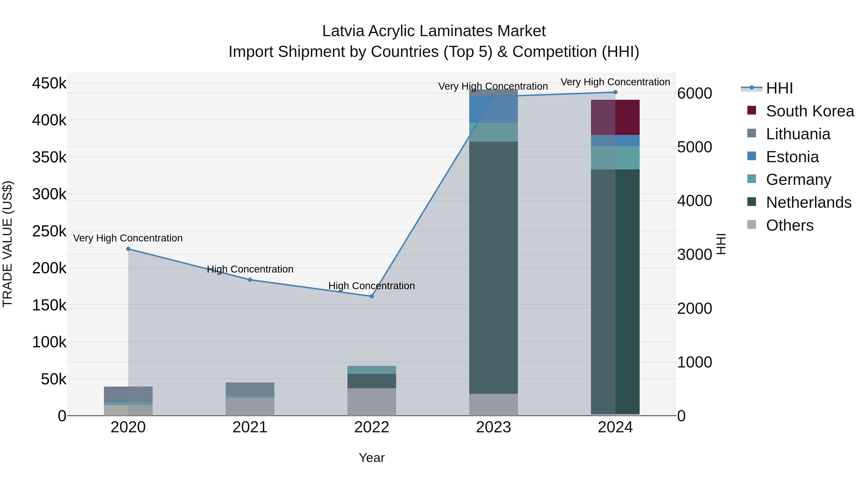
Task: Click the Germany segment of the 2022 bar
Action: coord(372,370)
